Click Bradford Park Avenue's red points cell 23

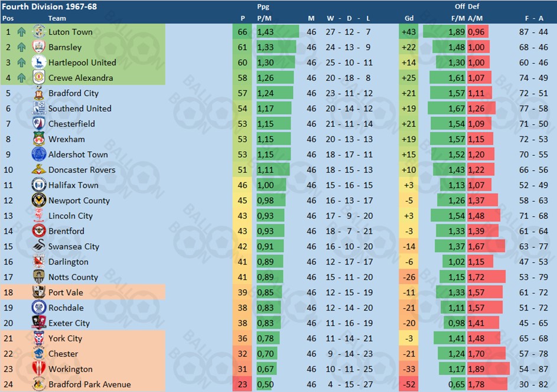point(242,384)
